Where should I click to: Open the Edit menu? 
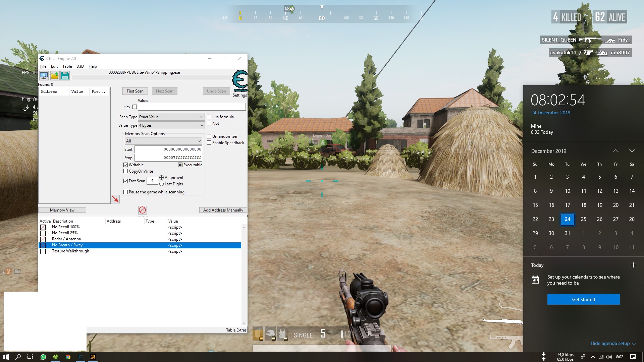(x=54, y=66)
